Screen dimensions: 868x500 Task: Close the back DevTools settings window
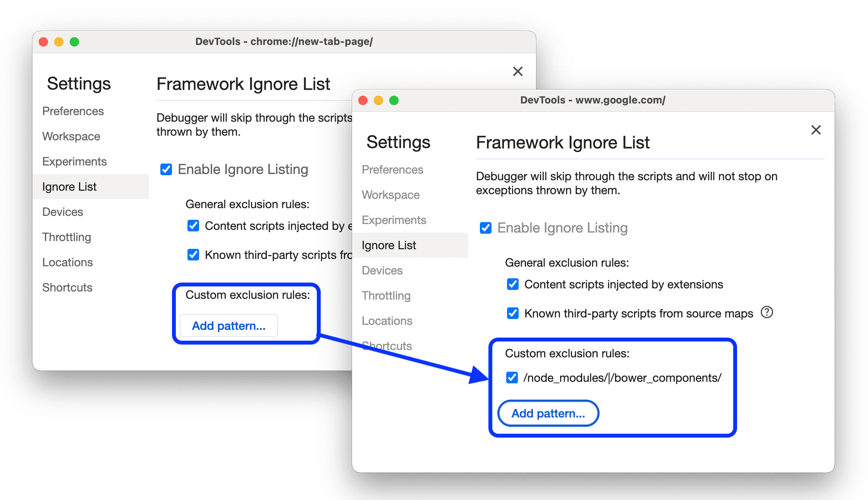click(x=517, y=70)
